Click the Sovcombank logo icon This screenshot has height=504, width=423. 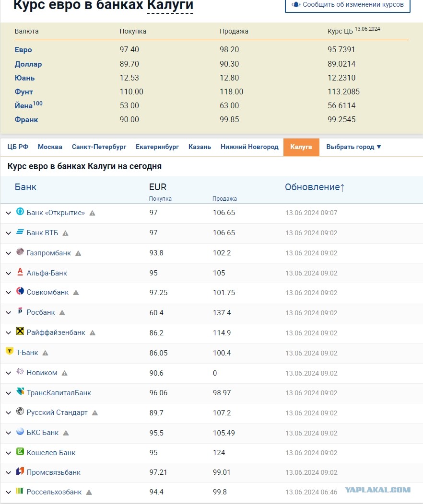click(20, 291)
